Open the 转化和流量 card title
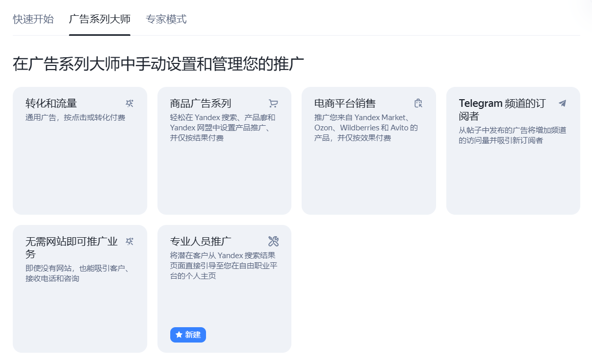The width and height of the screenshot is (592, 364). point(51,103)
